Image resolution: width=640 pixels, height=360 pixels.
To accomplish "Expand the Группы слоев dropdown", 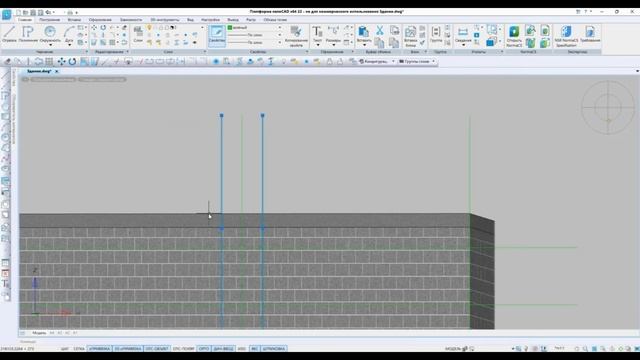I will click(x=416, y=61).
